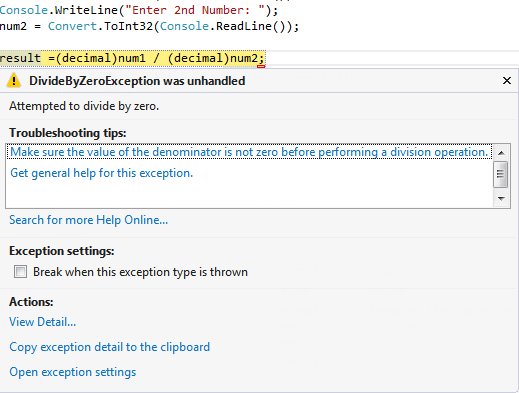Enable 'Break when this exception type is thrown'
This screenshot has height=393, width=519.
pyautogui.click(x=20, y=272)
